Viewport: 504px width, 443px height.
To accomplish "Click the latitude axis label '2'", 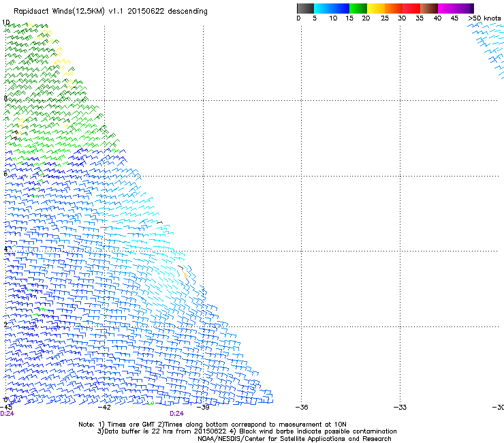I will pyautogui.click(x=5, y=324).
